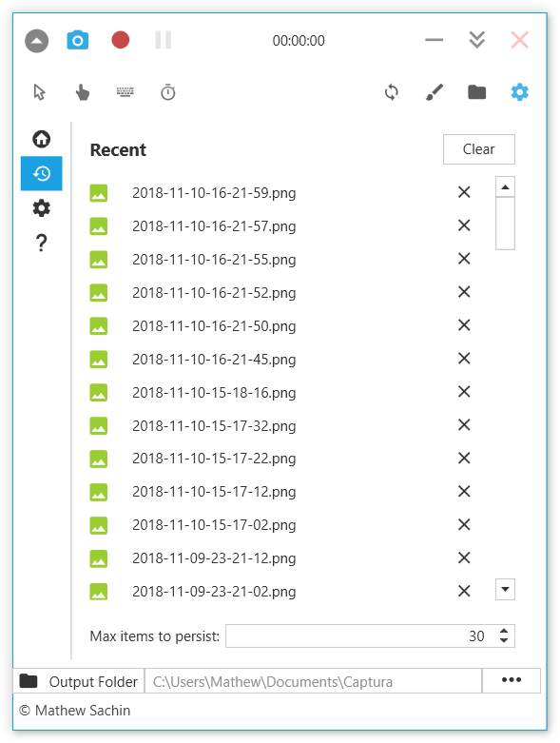Toggle the keystrokes keyboard icon
The width and height of the screenshot is (560, 743).
click(x=125, y=92)
